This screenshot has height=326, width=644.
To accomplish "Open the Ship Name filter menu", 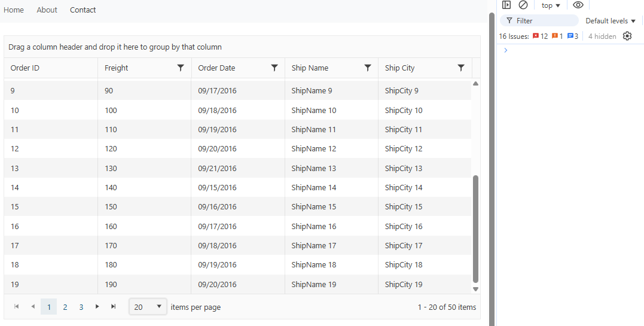I will (368, 68).
